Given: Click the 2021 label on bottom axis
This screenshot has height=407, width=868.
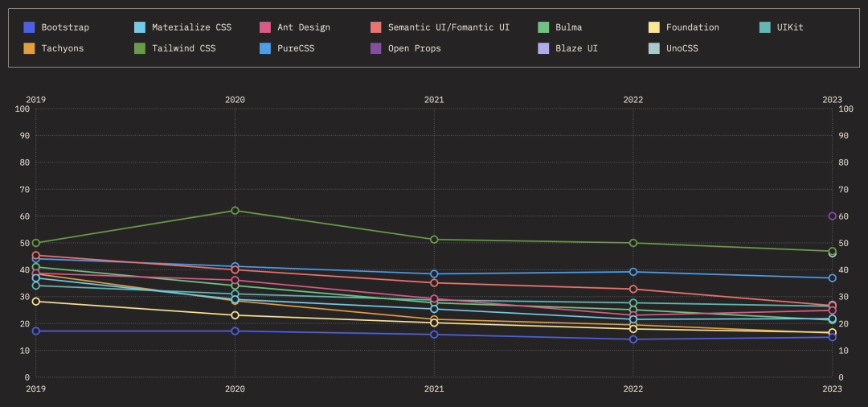Looking at the screenshot, I should 434,389.
